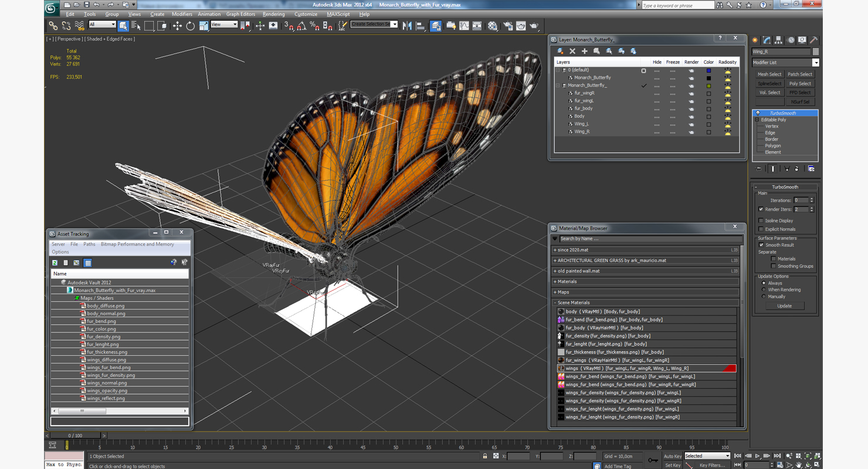Image resolution: width=868 pixels, height=469 pixels.
Task: Open Select by Name list
Action: 136,26
